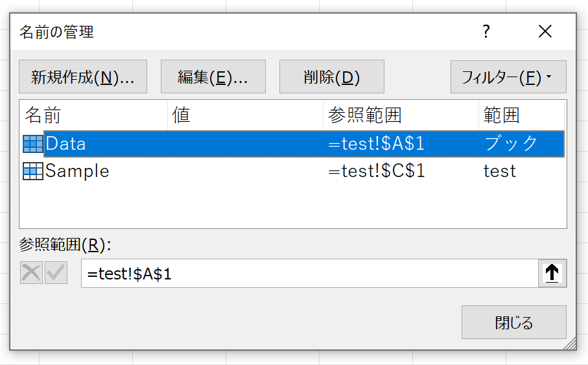
Task: Click the 参照範囲 column header
Action: coord(401,115)
